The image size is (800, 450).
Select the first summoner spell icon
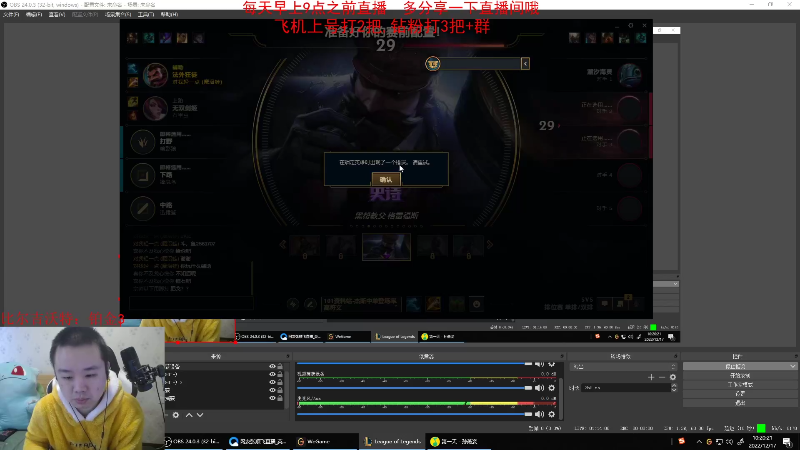[413, 304]
